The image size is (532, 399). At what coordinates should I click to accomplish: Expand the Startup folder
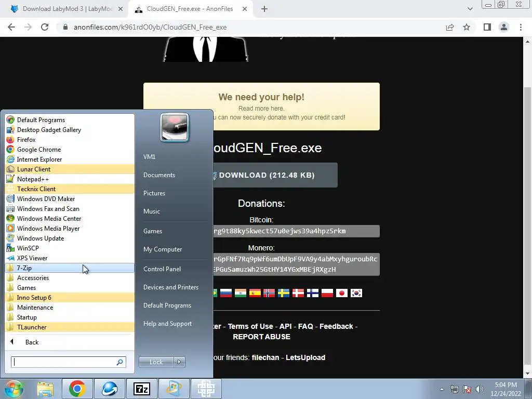tap(70, 317)
